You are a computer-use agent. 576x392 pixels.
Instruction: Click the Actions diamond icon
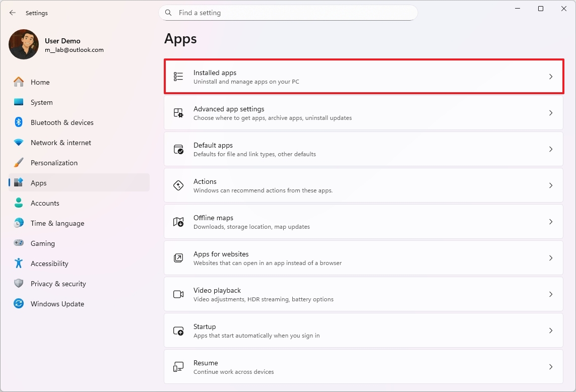(x=178, y=185)
